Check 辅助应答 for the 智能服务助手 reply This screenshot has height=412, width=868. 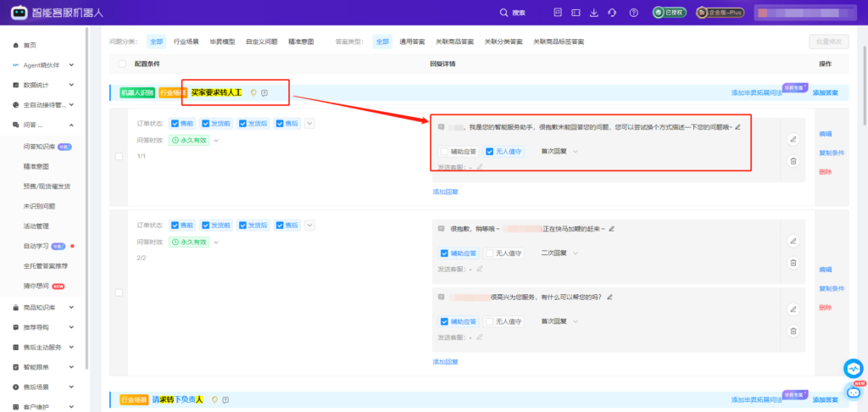tap(444, 151)
